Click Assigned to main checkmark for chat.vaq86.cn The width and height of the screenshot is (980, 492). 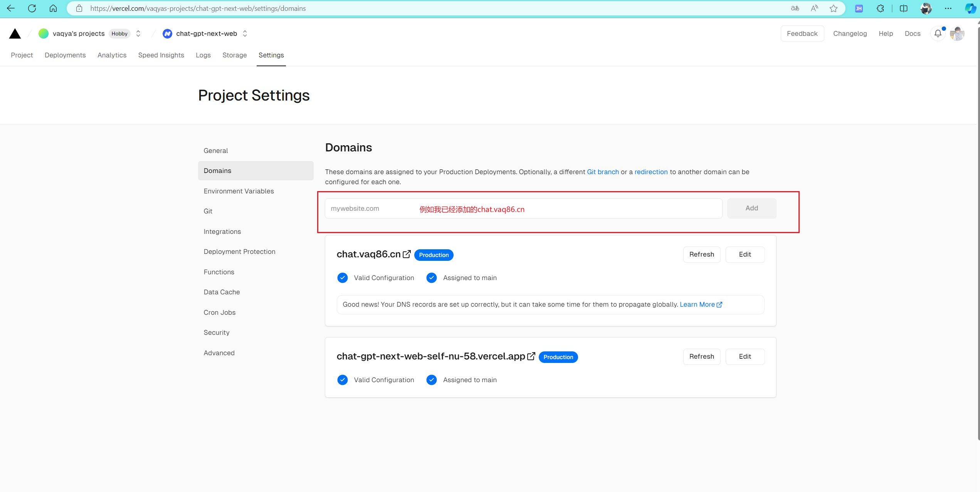pyautogui.click(x=432, y=278)
